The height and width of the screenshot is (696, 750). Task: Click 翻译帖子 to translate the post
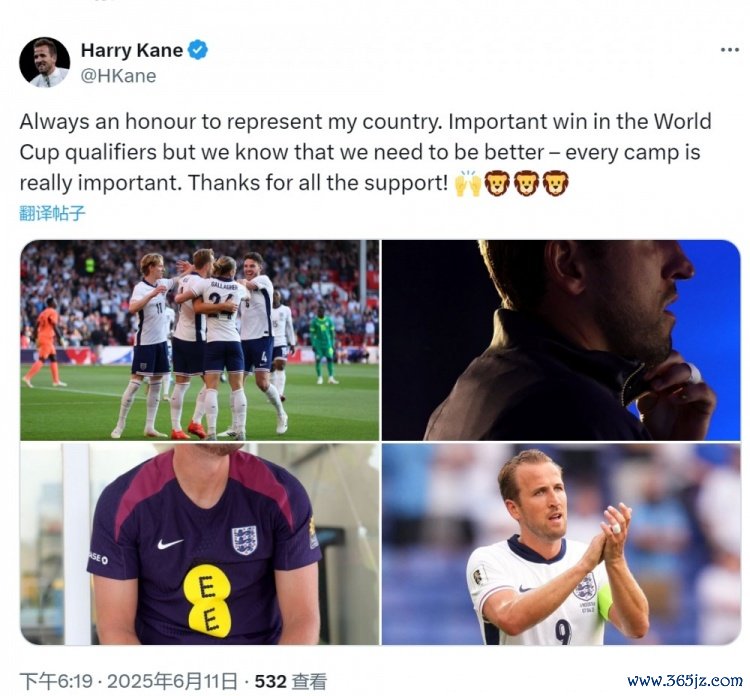click(52, 213)
